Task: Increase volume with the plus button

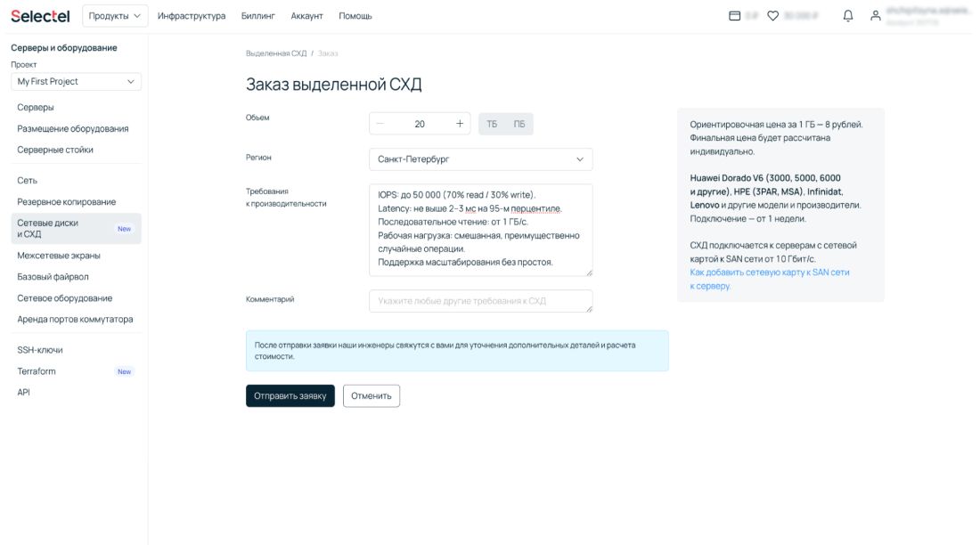Action: [460, 124]
